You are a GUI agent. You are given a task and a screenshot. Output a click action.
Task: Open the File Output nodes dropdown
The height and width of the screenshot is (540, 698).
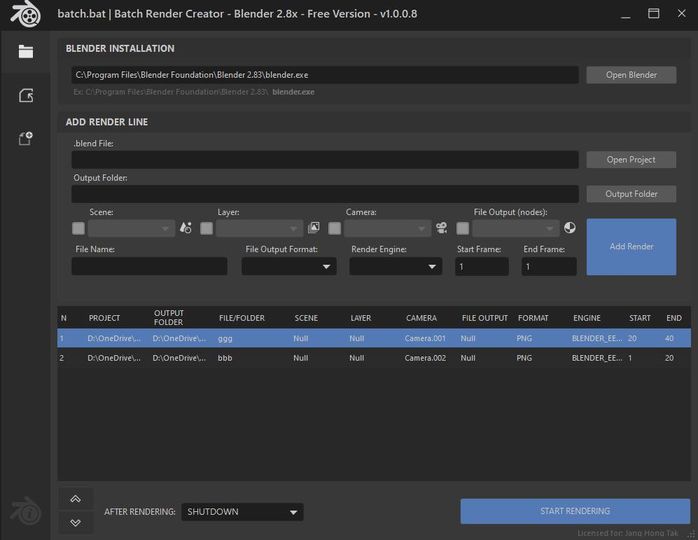[x=515, y=228]
